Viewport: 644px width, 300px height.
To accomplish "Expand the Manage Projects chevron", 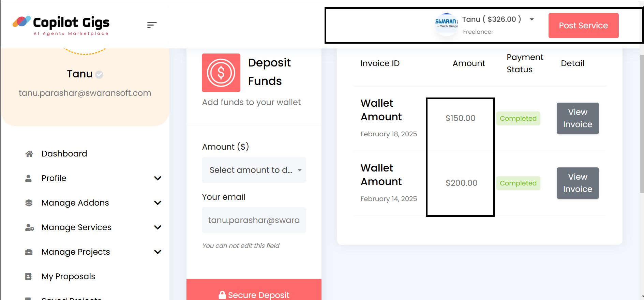I will click(x=158, y=252).
